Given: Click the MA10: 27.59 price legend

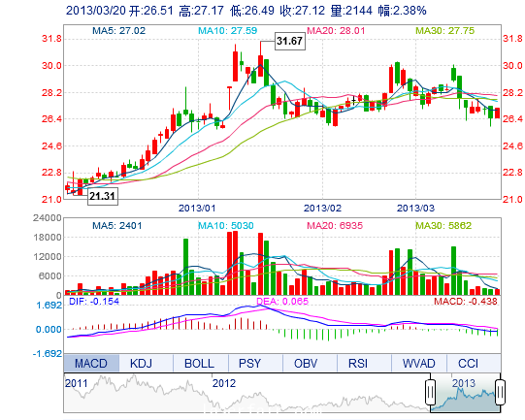Looking at the screenshot, I should [228, 31].
